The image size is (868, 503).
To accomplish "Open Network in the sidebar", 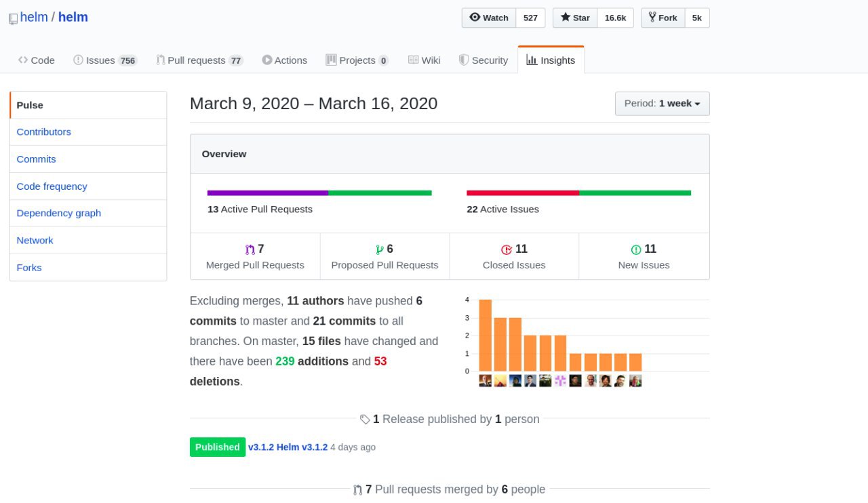I will coord(88,241).
